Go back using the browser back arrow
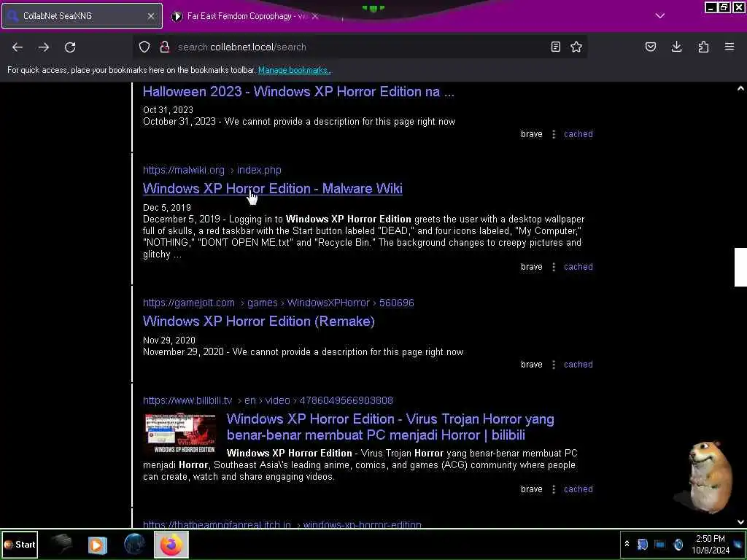 (x=18, y=47)
